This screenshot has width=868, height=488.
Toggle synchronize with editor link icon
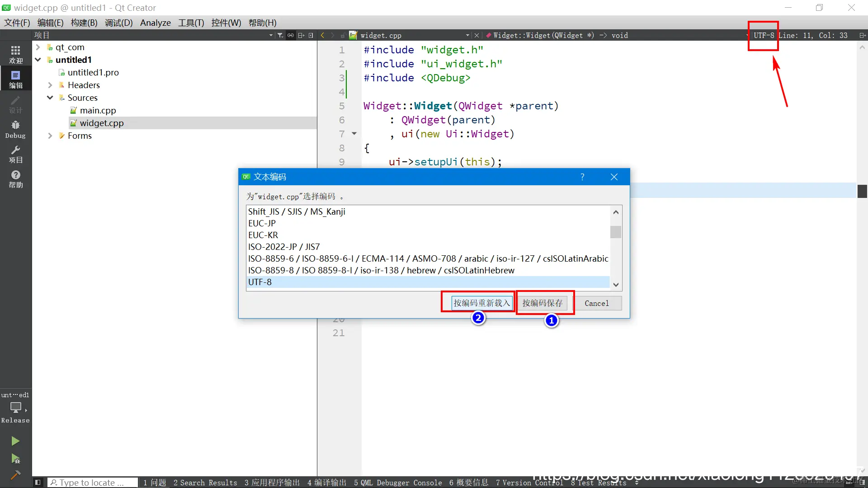[291, 35]
